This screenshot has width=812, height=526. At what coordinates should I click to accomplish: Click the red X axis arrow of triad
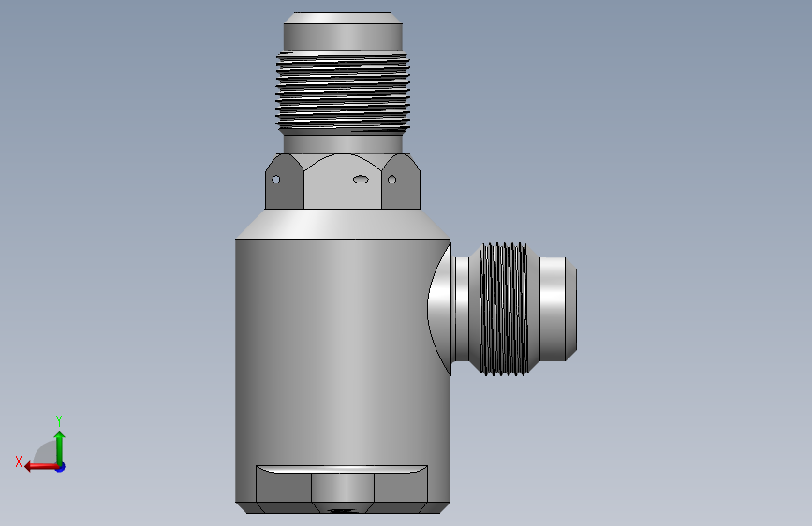[x=40, y=467]
